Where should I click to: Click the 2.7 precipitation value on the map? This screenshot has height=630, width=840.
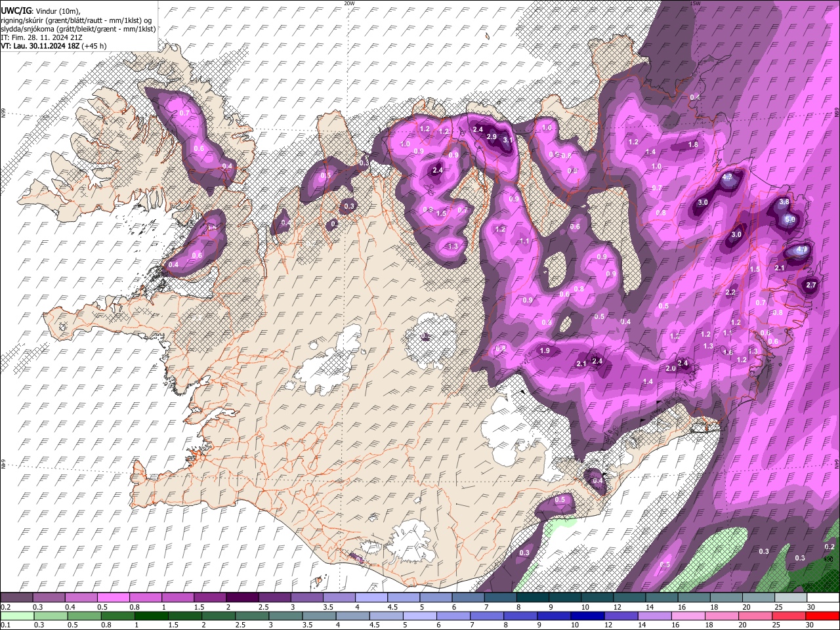point(811,285)
